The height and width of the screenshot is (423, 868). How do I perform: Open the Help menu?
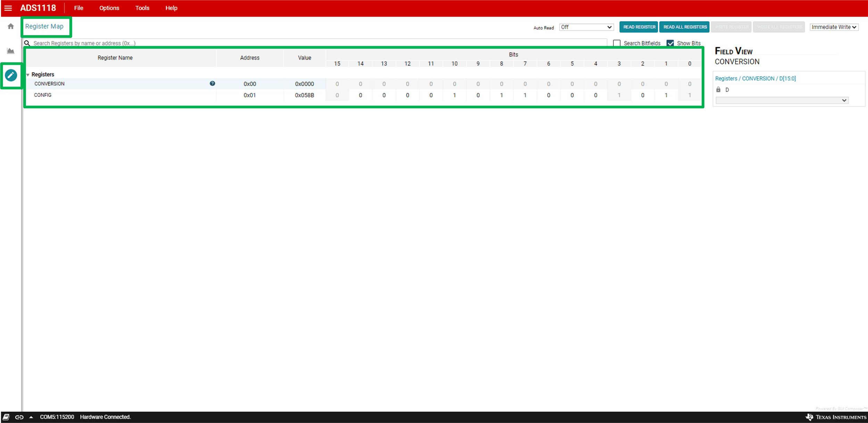click(x=171, y=8)
